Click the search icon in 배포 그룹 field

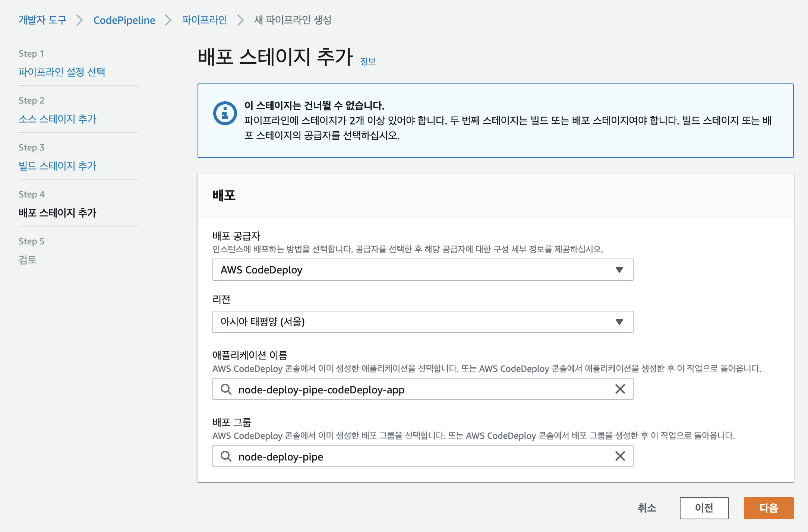pyautogui.click(x=226, y=456)
